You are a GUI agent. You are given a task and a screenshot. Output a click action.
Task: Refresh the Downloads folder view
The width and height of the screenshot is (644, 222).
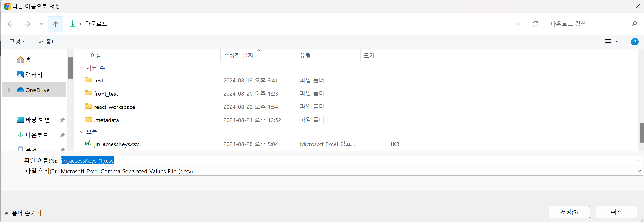click(535, 24)
